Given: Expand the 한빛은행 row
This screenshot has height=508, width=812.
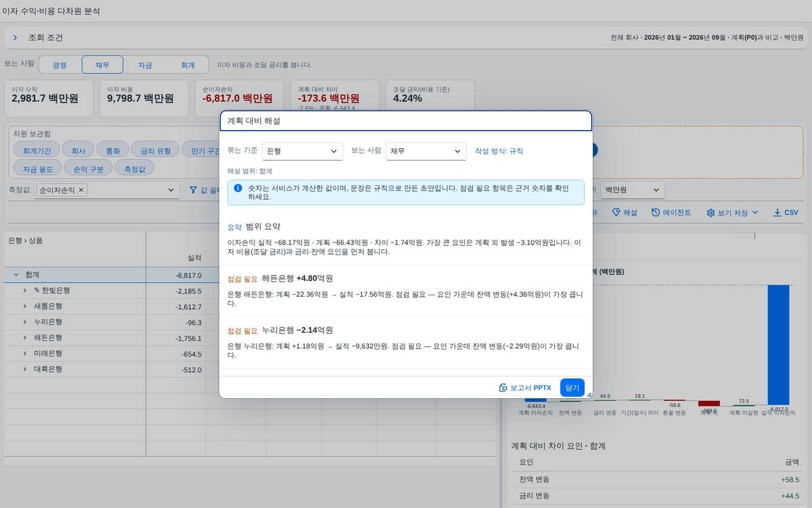Looking at the screenshot, I should 25,291.
